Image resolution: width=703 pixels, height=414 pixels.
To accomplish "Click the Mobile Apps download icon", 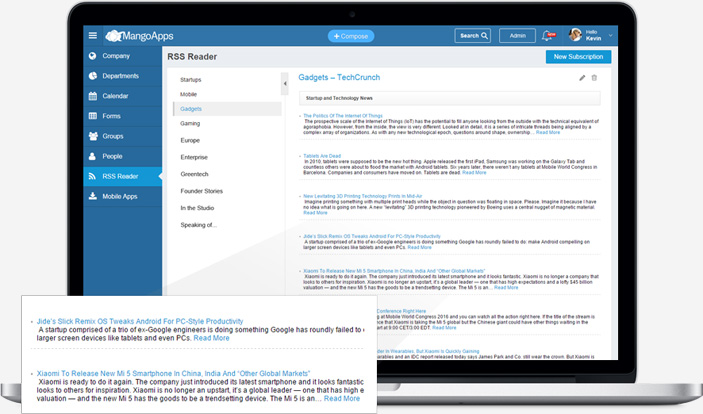I will [93, 196].
